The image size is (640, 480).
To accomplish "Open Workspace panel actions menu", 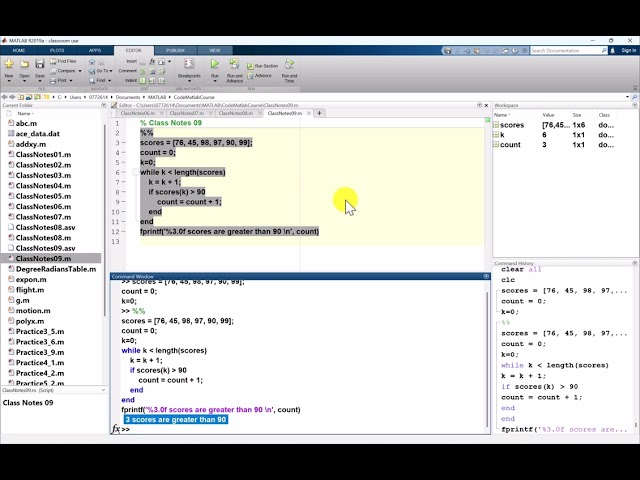I will tap(635, 105).
